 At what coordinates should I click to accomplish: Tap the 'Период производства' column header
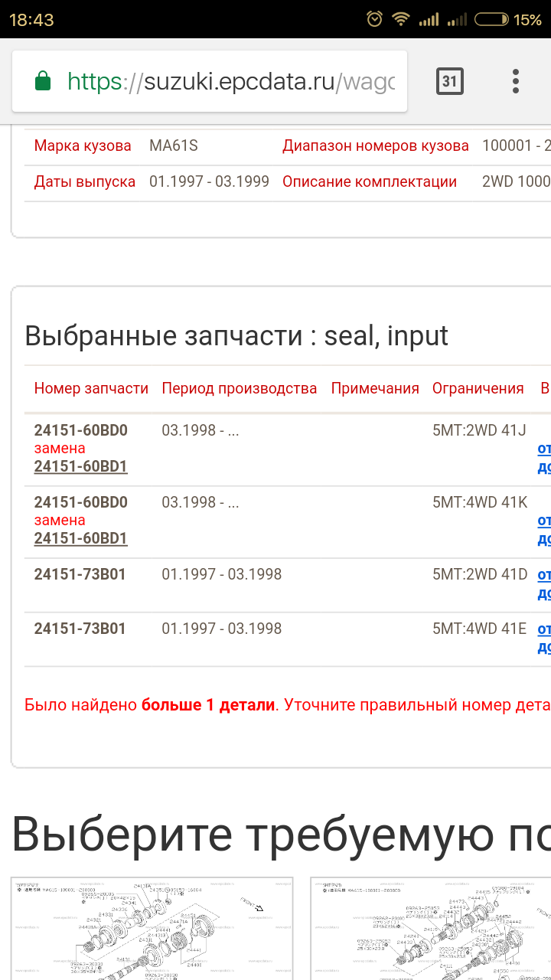(x=239, y=388)
